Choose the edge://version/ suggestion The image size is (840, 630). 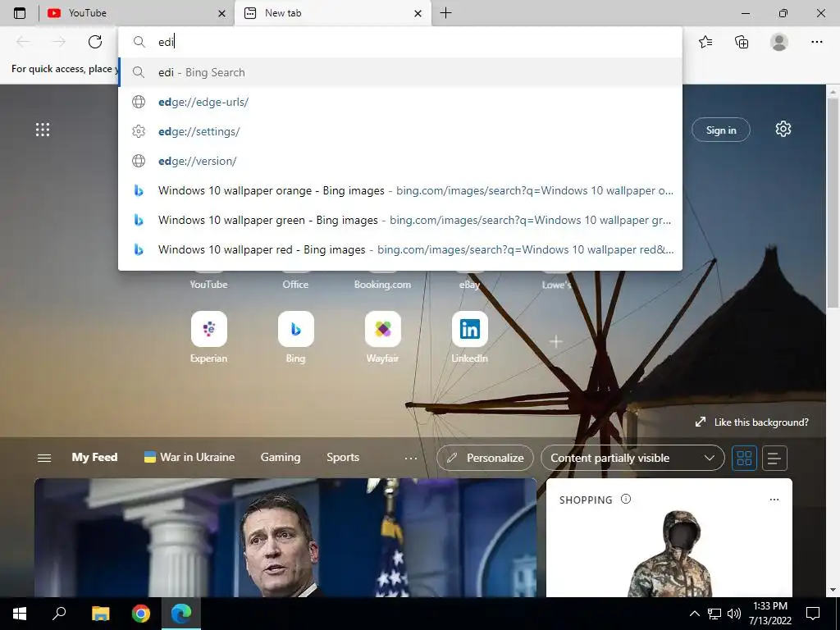400,161
